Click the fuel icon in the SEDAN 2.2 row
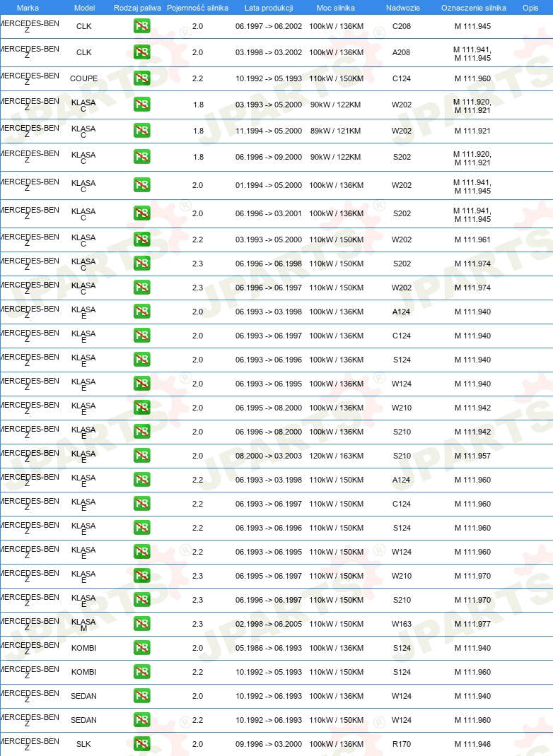Viewport: 553px width, 756px height. click(x=142, y=720)
